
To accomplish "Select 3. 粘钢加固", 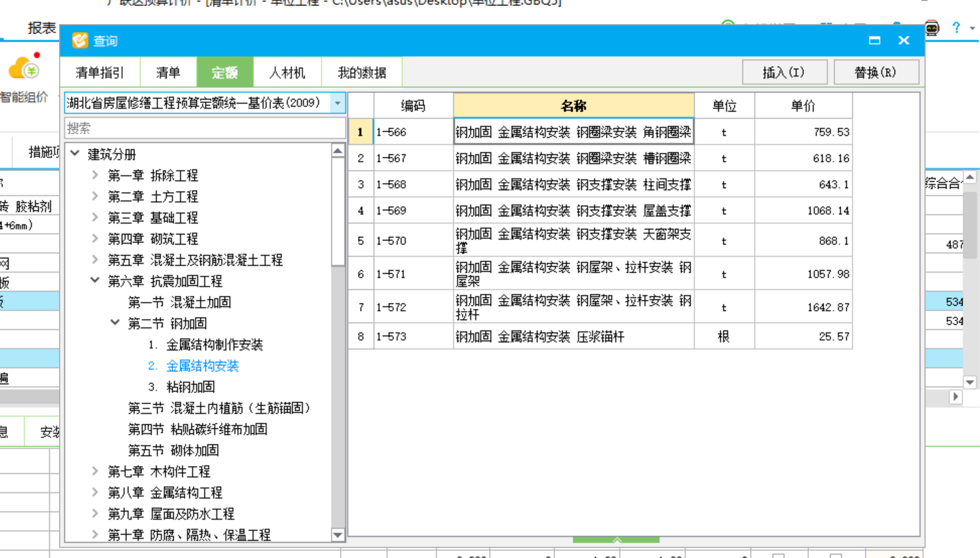I will [x=181, y=387].
